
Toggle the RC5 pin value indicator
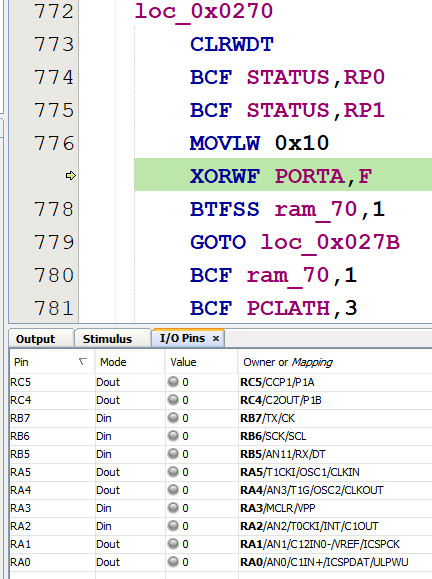coord(173,382)
